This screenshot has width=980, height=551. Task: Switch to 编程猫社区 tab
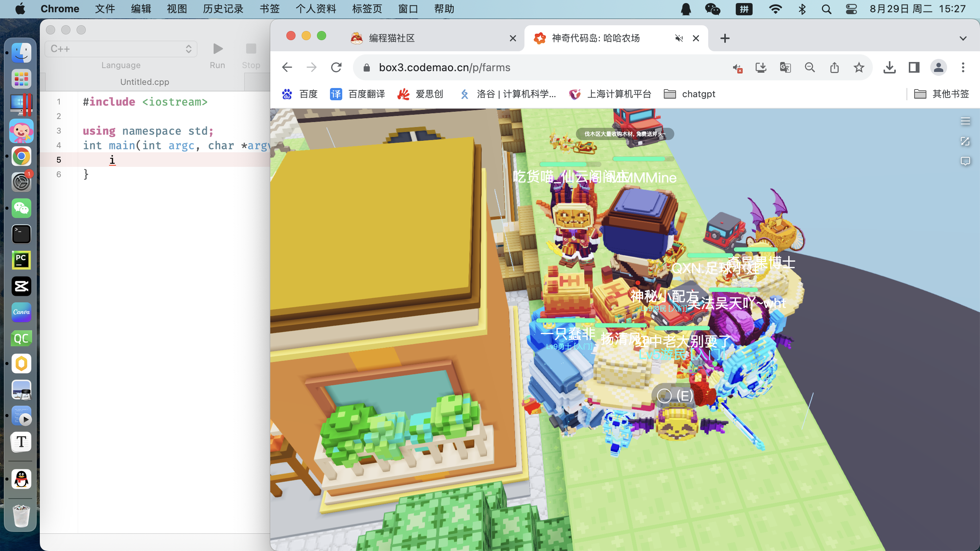[433, 38]
